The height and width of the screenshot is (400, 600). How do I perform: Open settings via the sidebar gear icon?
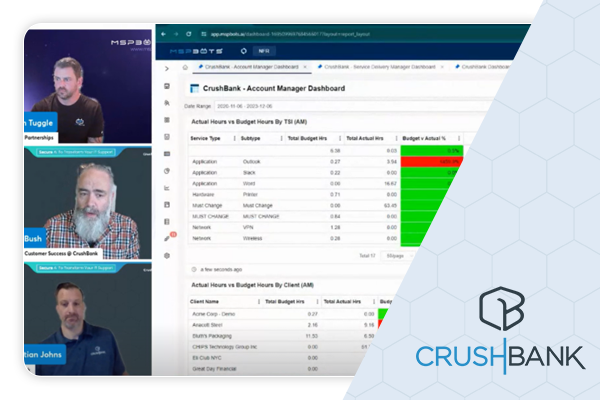[x=167, y=256]
